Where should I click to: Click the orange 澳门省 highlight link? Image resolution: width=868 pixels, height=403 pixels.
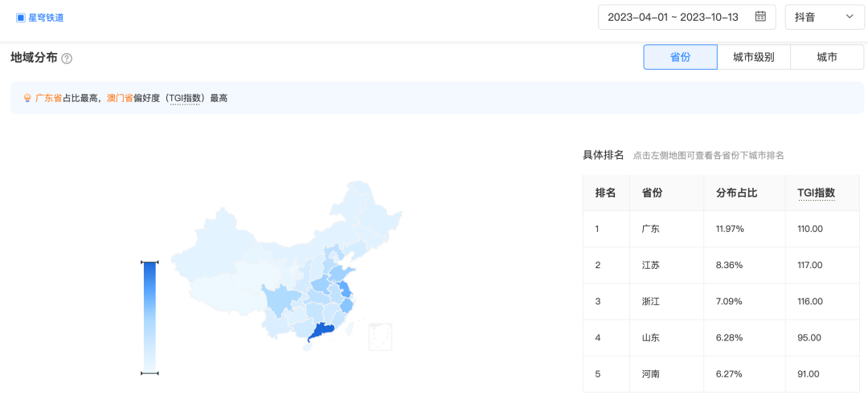pos(120,99)
